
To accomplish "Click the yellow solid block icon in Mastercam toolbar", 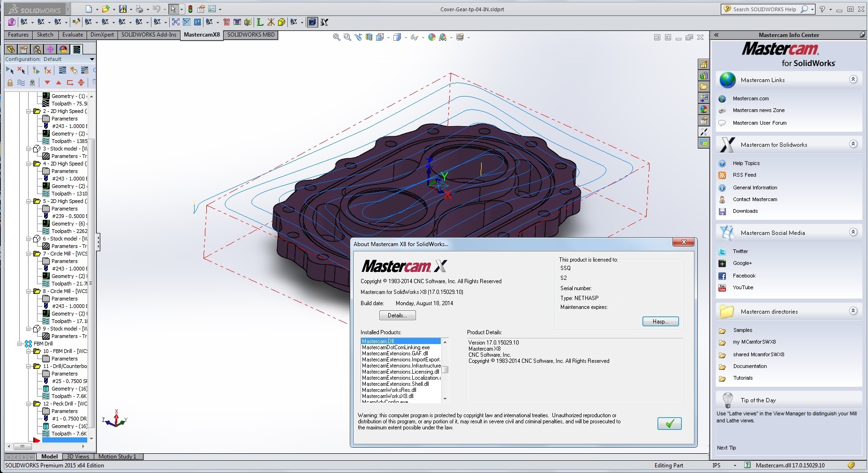I will point(281,22).
